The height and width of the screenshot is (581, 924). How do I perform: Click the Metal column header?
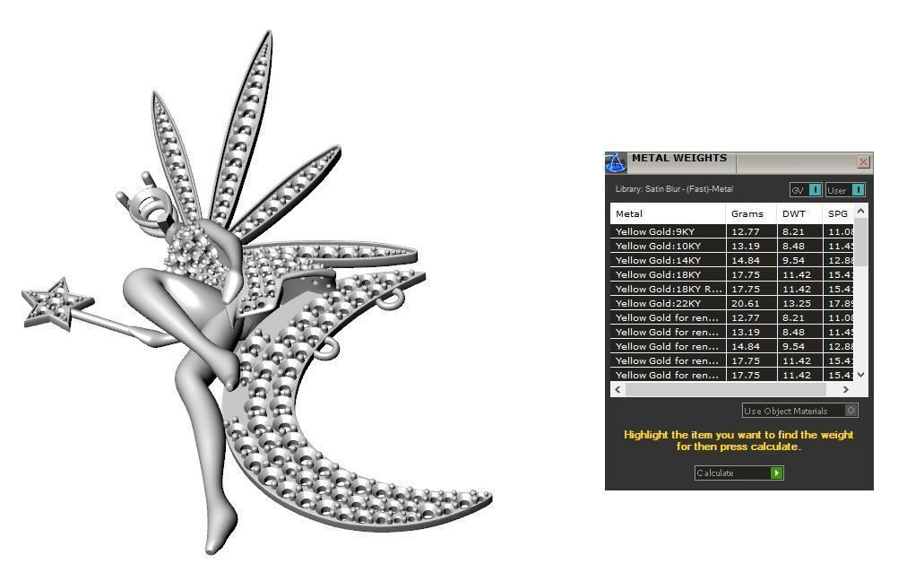[x=668, y=214]
